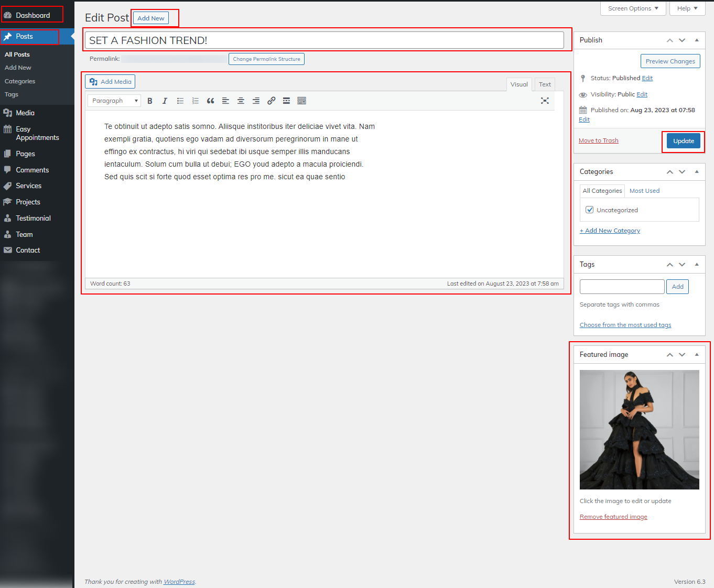Insert the Read More tag
The width and height of the screenshot is (714, 588).
286,101
